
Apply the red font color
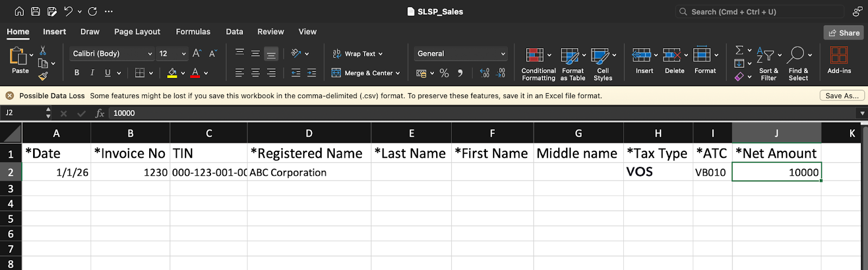click(x=195, y=73)
